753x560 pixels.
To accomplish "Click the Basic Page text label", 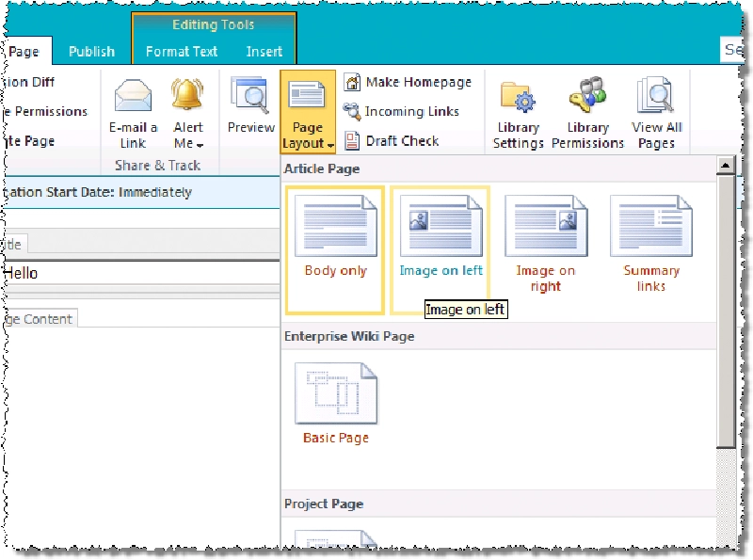I will pos(336,438).
